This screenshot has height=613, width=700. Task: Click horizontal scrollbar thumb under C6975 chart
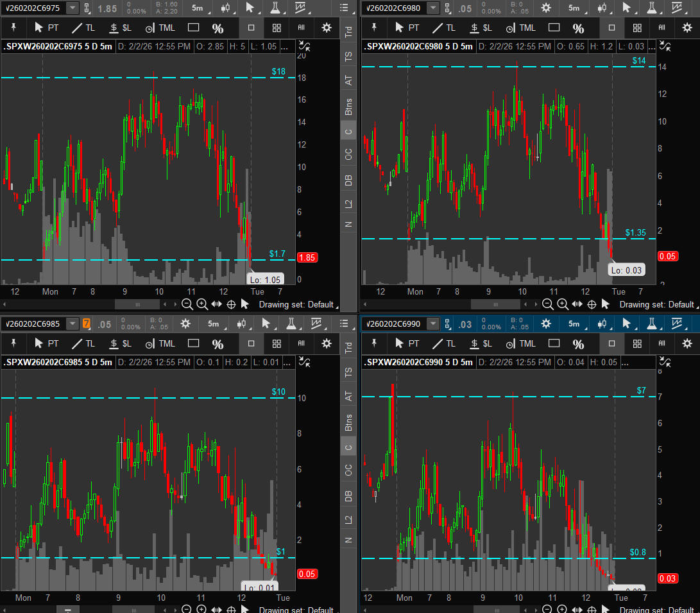click(x=137, y=304)
